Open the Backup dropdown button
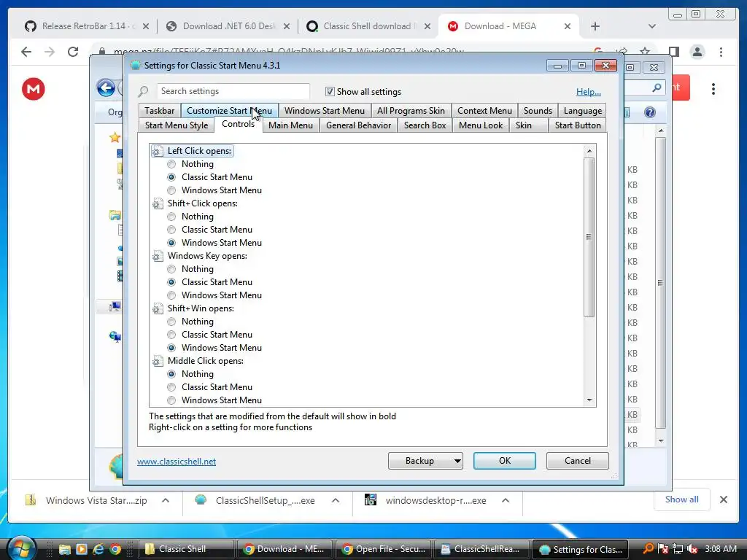This screenshot has width=747, height=560. (425, 461)
